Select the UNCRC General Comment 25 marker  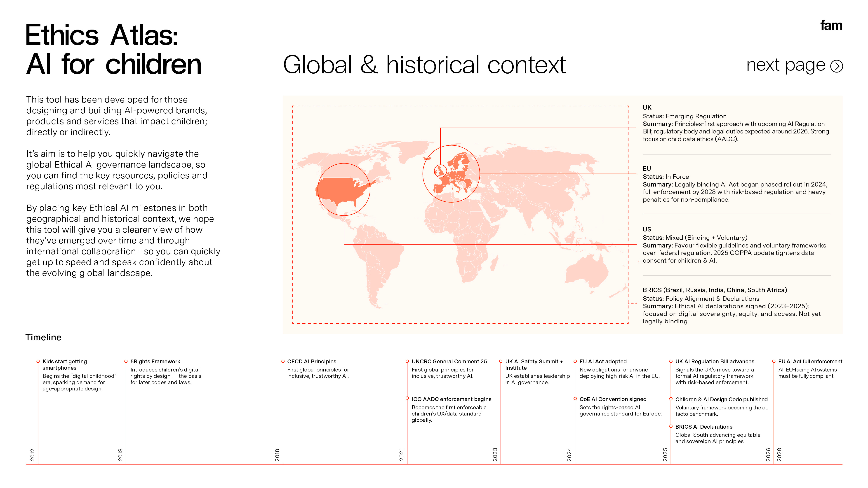[407, 361]
